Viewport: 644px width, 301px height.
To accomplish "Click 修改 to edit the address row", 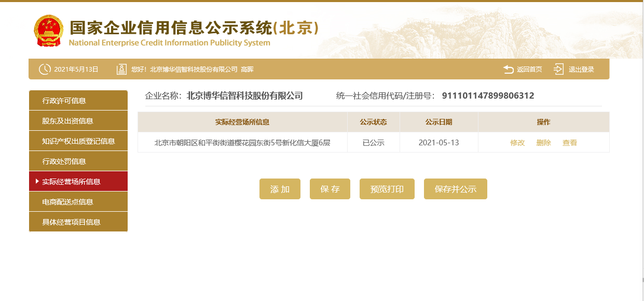I will click(x=517, y=143).
